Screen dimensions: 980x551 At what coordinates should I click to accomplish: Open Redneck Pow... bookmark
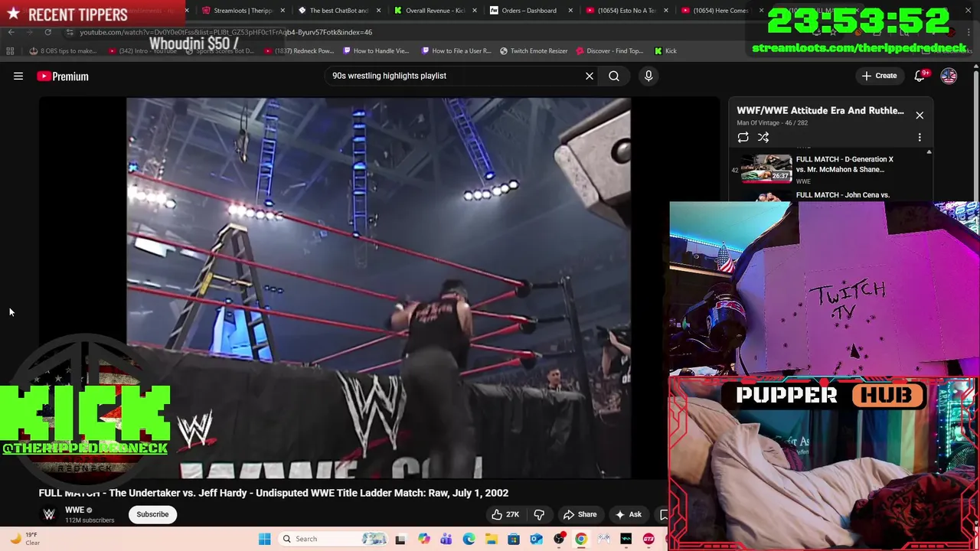[299, 51]
